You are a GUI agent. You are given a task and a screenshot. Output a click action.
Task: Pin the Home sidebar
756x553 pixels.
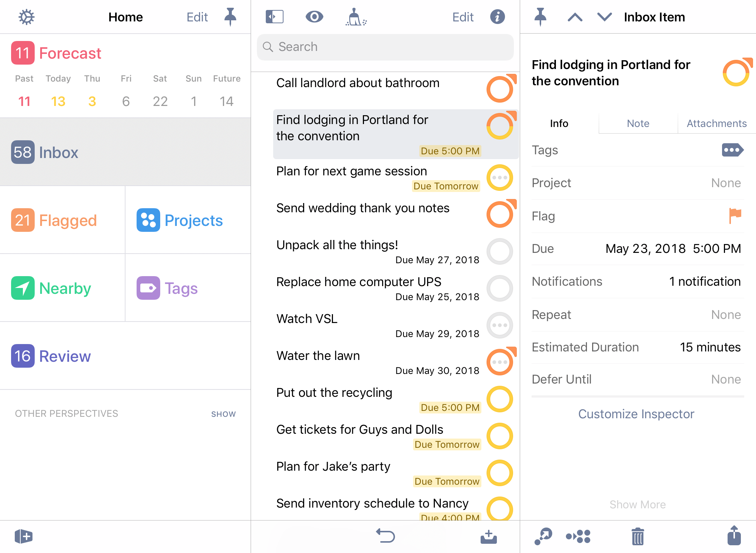click(230, 17)
